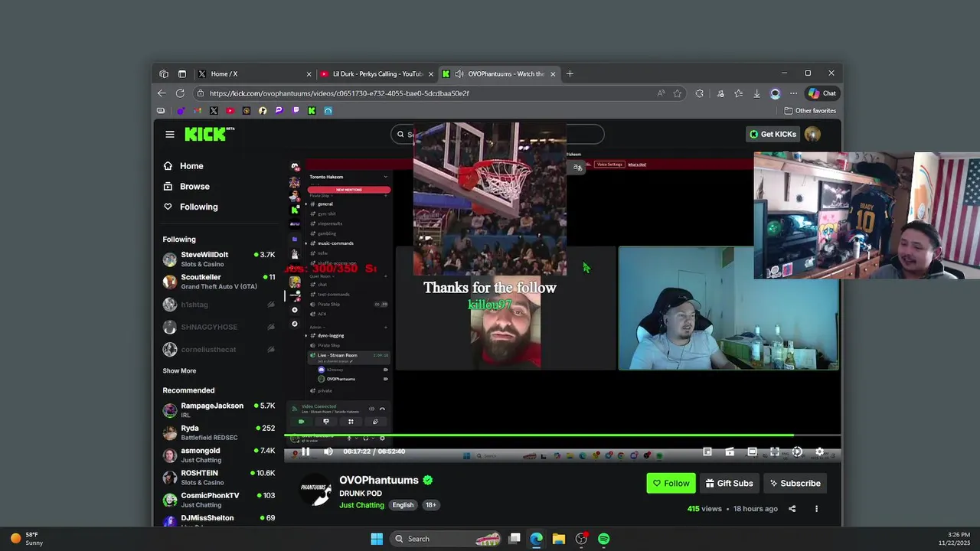Click Get KICKs button

pyautogui.click(x=773, y=134)
